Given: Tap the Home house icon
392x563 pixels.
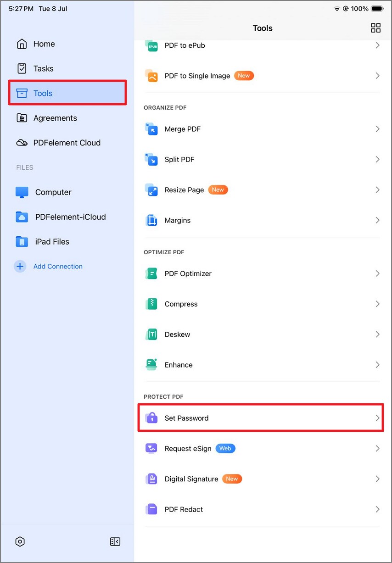Looking at the screenshot, I should click(22, 44).
